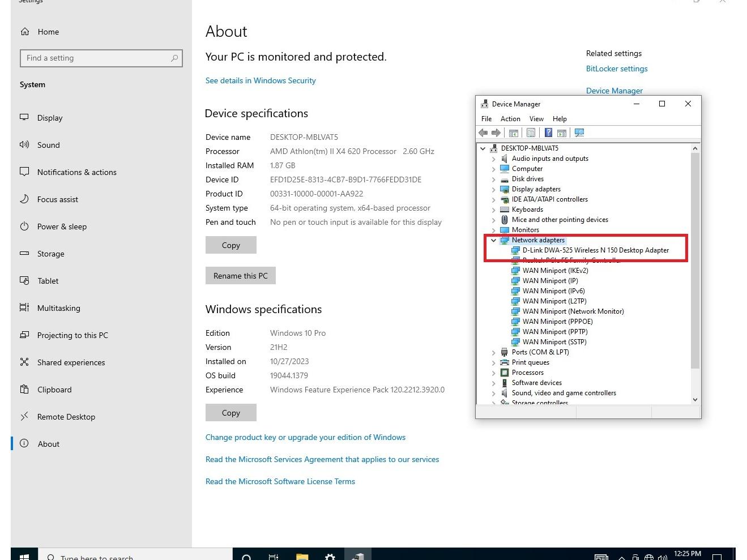Click the Rename this PC button
The image size is (747, 560).
coord(240,276)
